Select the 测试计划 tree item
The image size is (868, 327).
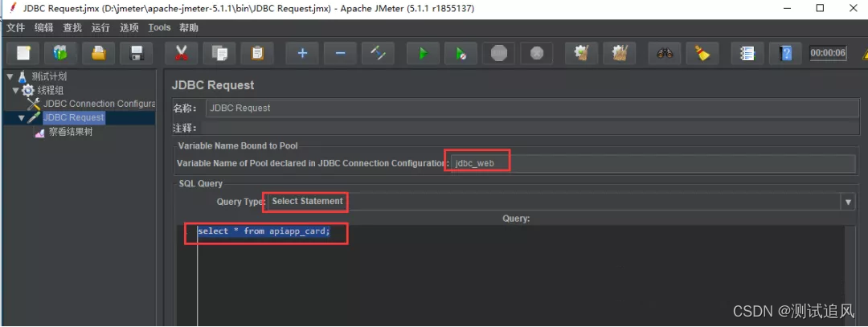(x=49, y=76)
